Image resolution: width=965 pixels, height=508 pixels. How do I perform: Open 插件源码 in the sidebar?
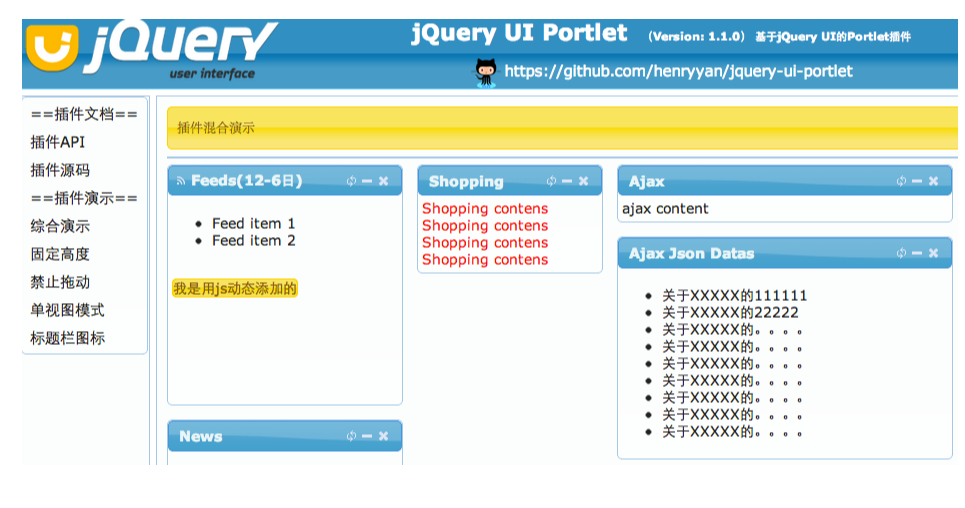point(60,170)
